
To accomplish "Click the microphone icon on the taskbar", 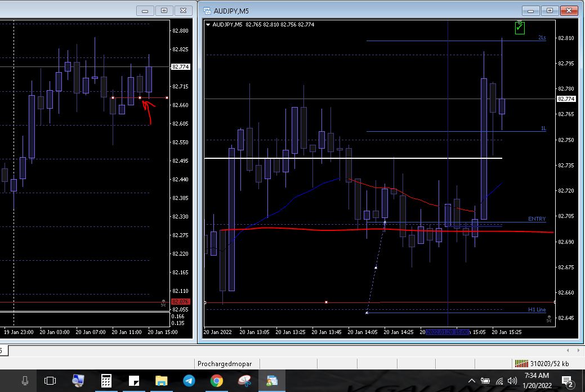I will [25, 381].
